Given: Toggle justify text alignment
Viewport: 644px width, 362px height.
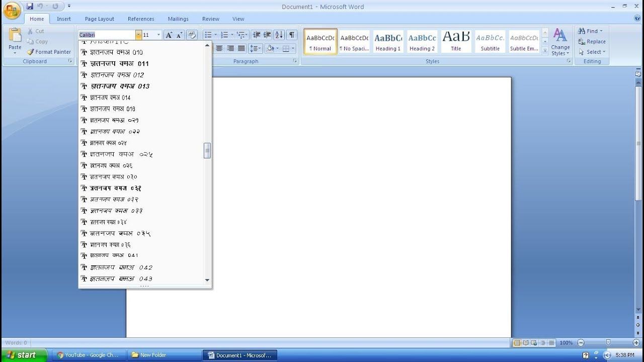Looking at the screenshot, I should pyautogui.click(x=242, y=48).
